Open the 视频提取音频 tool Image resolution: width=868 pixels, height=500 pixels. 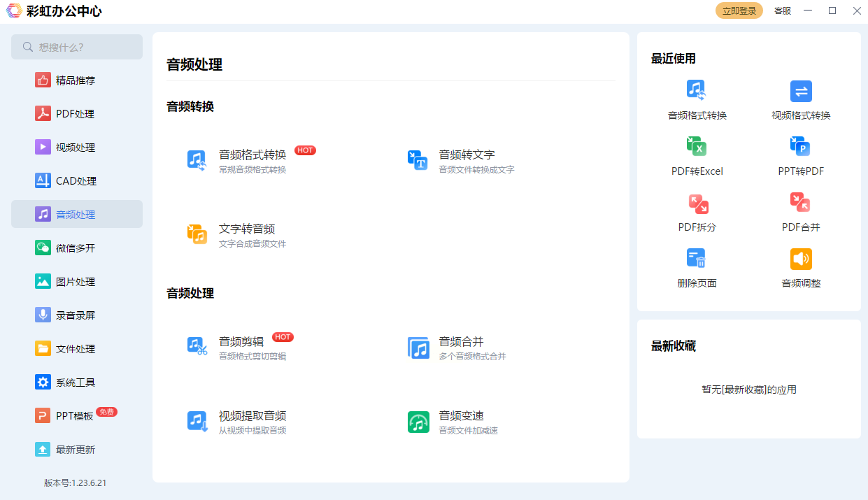click(252, 422)
